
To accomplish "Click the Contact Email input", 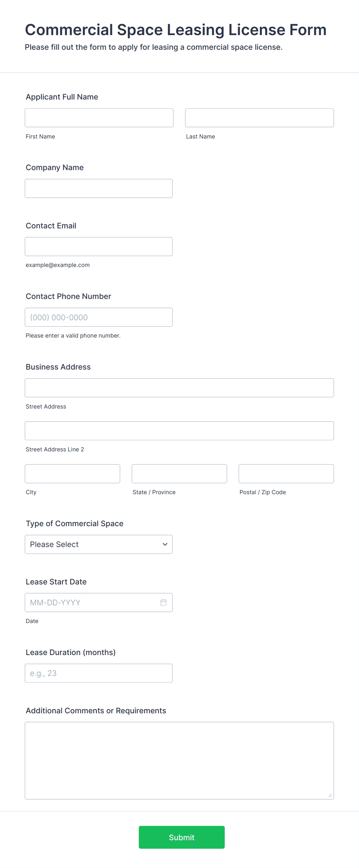I will 98,247.
